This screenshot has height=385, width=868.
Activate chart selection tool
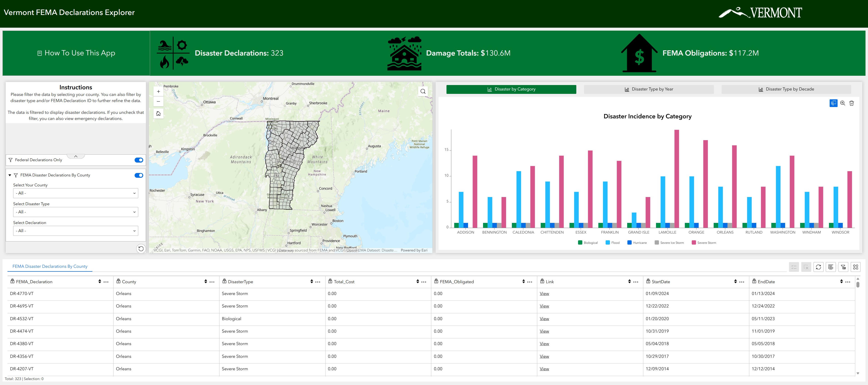pyautogui.click(x=833, y=103)
